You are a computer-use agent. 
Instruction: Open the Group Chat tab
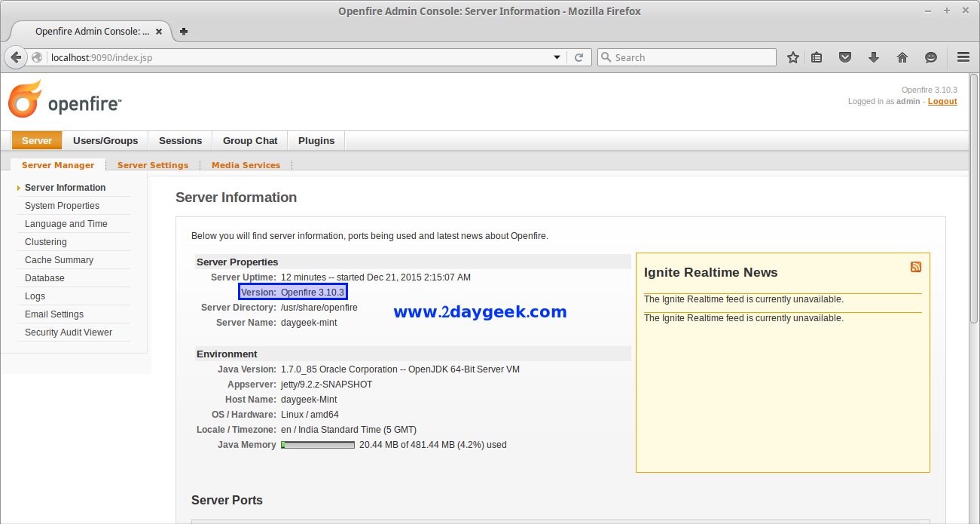click(x=250, y=140)
